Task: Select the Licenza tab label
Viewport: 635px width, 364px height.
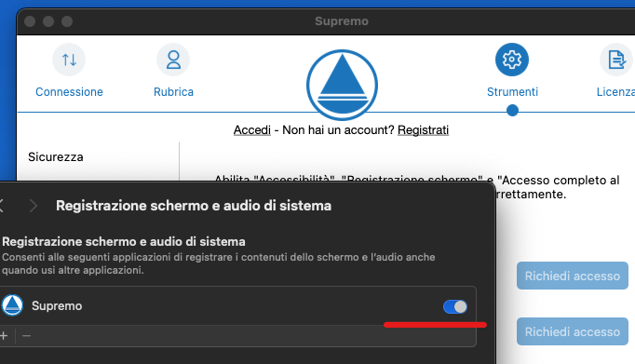Action: tap(615, 92)
